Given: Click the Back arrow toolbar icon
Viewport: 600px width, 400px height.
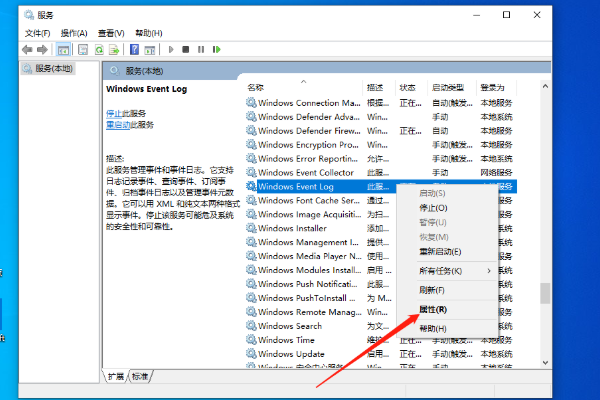Looking at the screenshot, I should (x=27, y=49).
